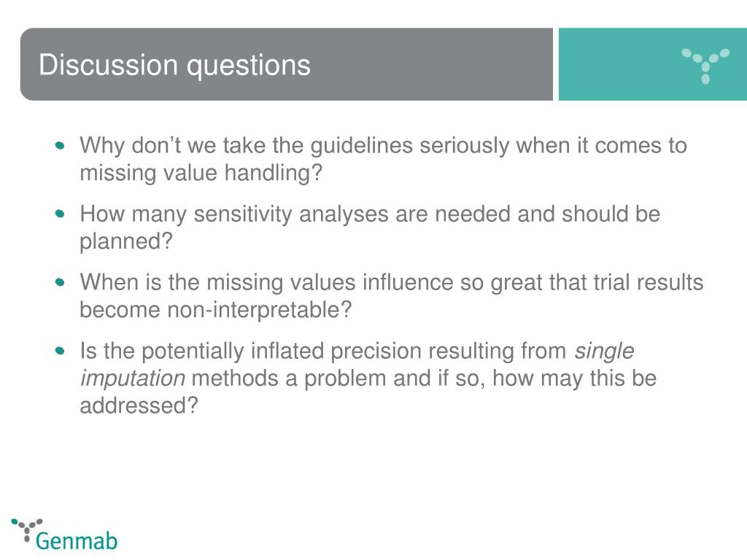Click the word 'planned?'
This screenshot has height=560, width=747.
(x=125, y=241)
